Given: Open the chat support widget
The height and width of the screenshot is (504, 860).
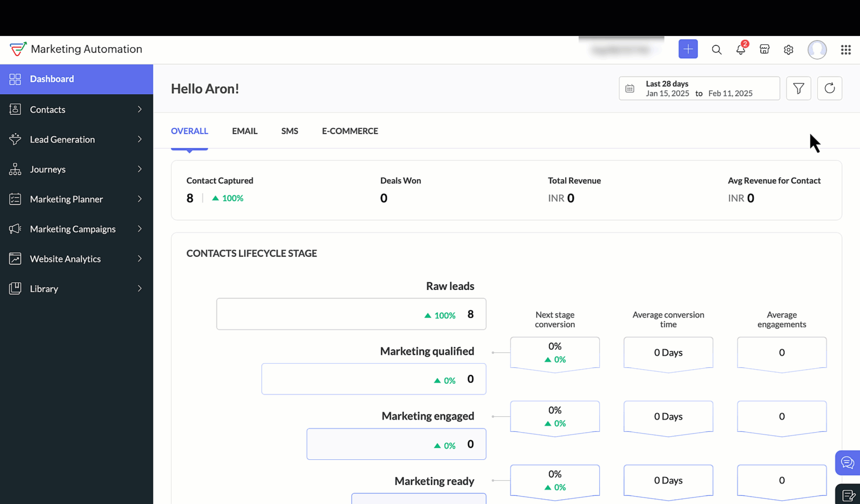Looking at the screenshot, I should pyautogui.click(x=847, y=462).
